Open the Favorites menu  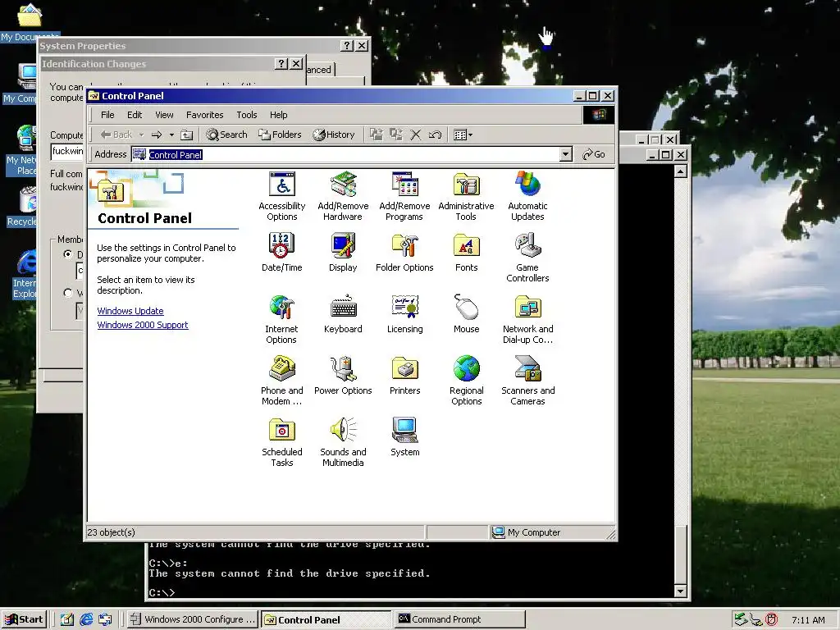204,115
